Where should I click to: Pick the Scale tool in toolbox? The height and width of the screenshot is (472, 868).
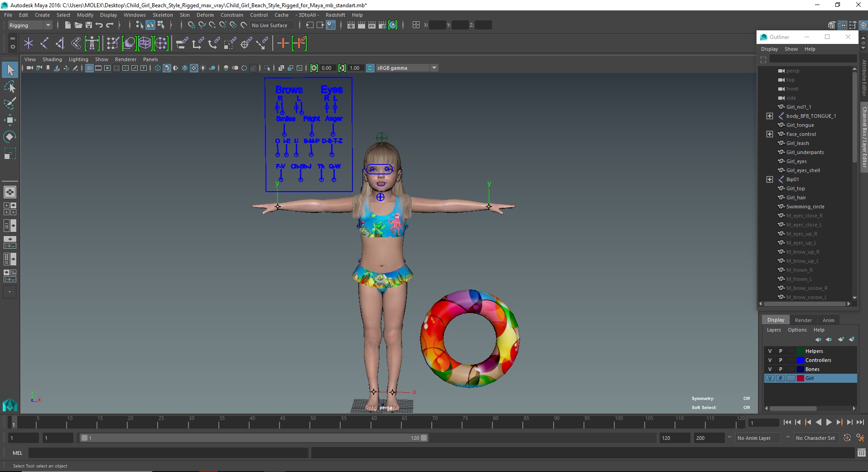click(x=10, y=154)
